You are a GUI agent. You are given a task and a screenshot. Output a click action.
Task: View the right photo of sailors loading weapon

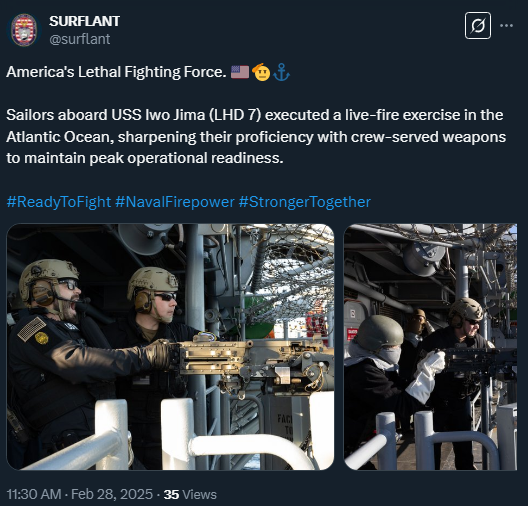tap(430, 347)
